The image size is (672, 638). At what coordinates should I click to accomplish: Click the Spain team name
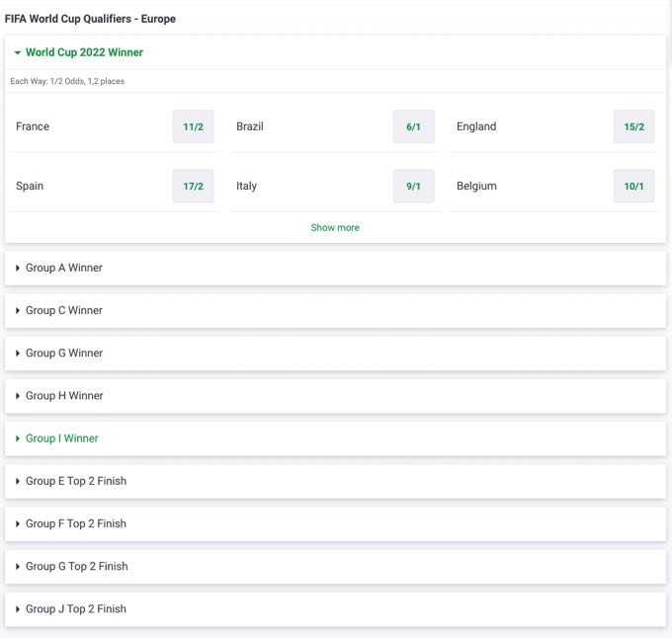point(30,187)
